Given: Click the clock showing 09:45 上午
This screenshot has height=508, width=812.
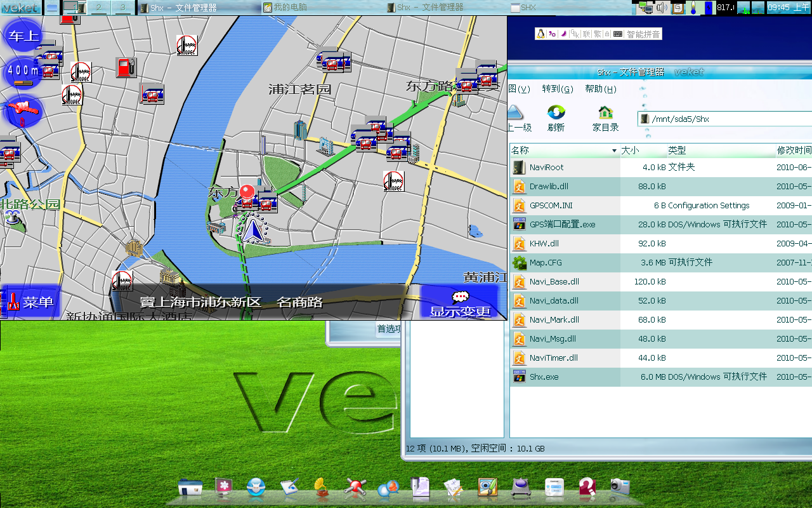Looking at the screenshot, I should [788, 8].
